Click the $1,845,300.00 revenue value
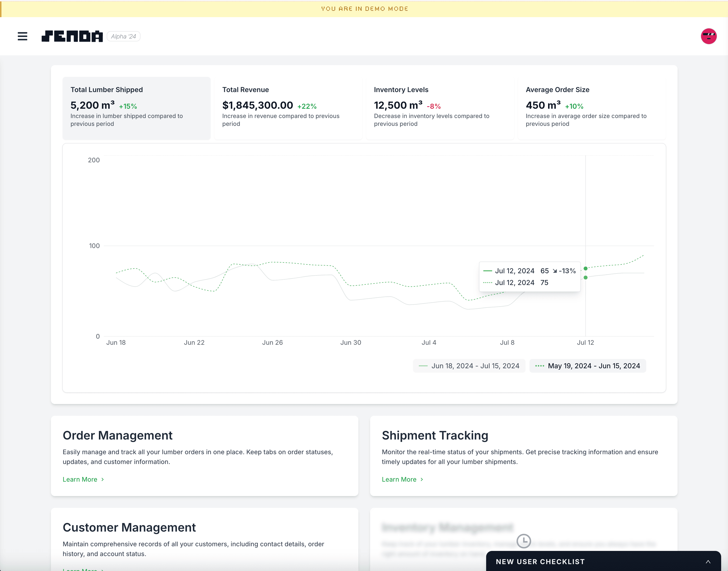 (258, 105)
